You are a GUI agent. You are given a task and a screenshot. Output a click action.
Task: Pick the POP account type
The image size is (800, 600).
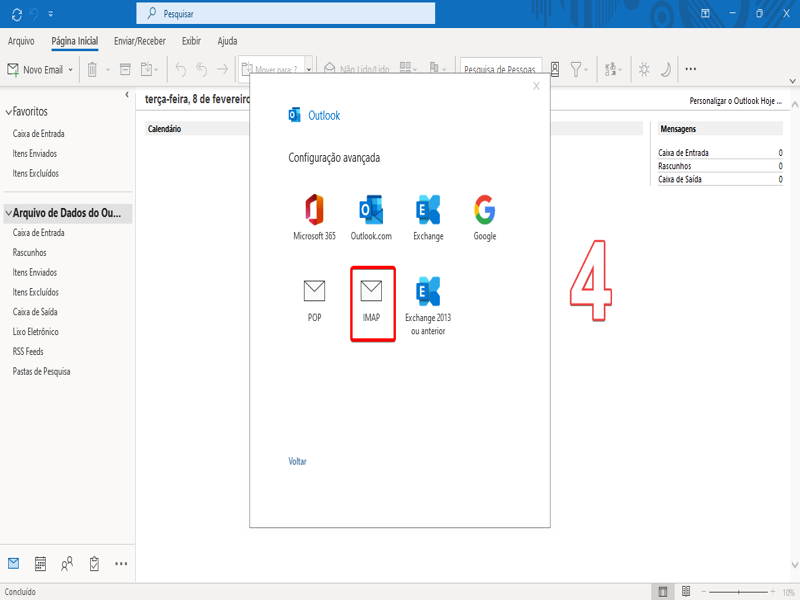click(314, 301)
